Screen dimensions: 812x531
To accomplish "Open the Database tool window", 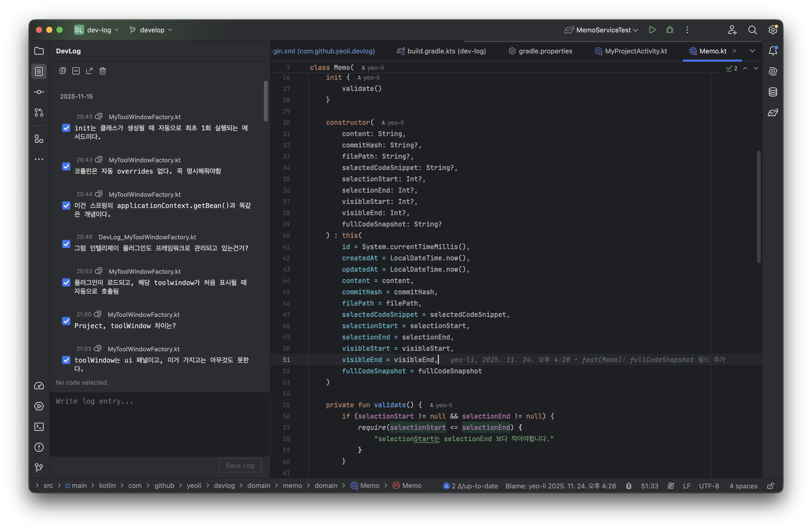I will click(773, 92).
